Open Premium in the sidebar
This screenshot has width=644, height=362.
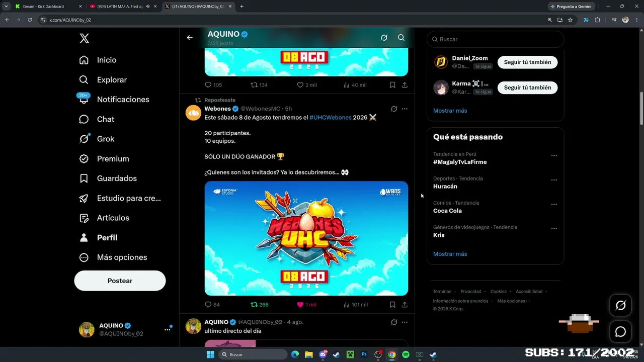click(104, 159)
